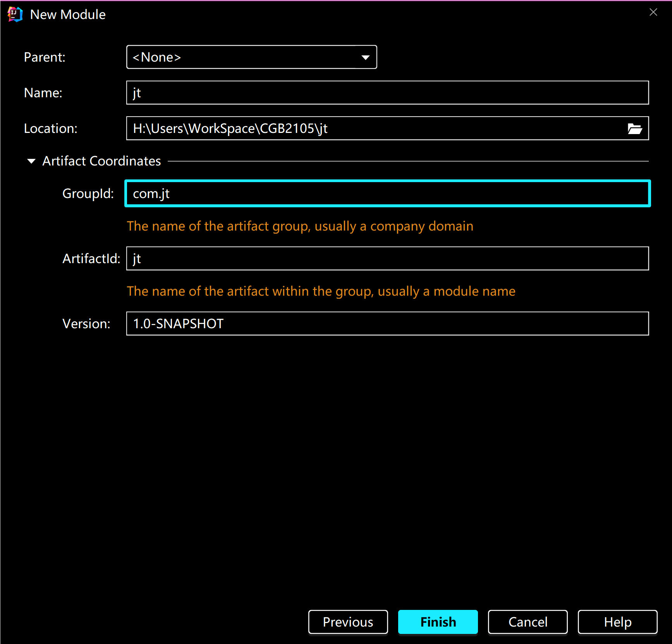Click the 'Parent:' label
The width and height of the screenshot is (672, 644).
pyautogui.click(x=45, y=57)
